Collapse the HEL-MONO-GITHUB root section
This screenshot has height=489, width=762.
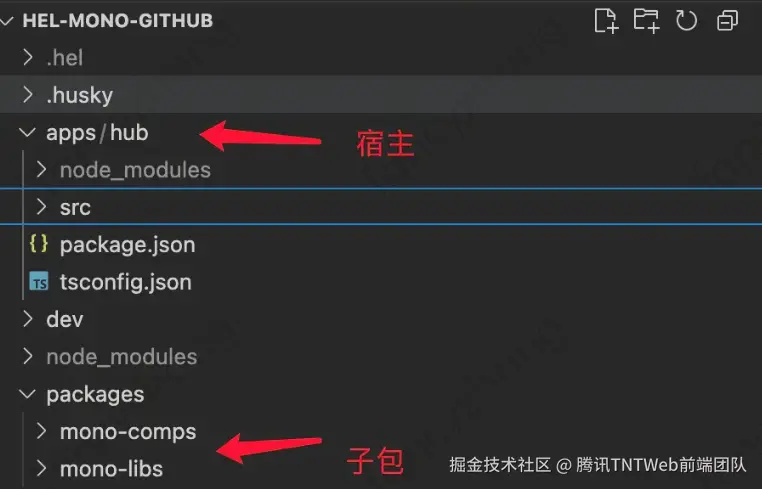click(x=7, y=21)
